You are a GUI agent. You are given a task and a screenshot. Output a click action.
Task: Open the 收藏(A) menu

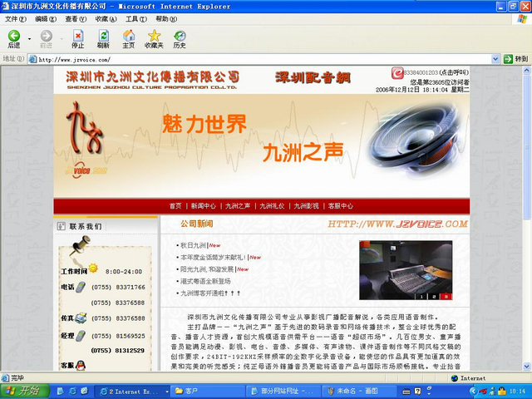[x=106, y=18]
